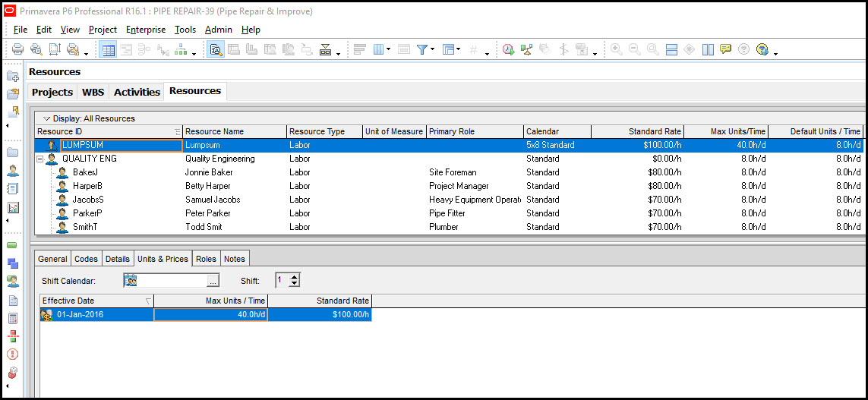Click the Level Resources icon
This screenshot has width=868, height=400.
tap(527, 49)
